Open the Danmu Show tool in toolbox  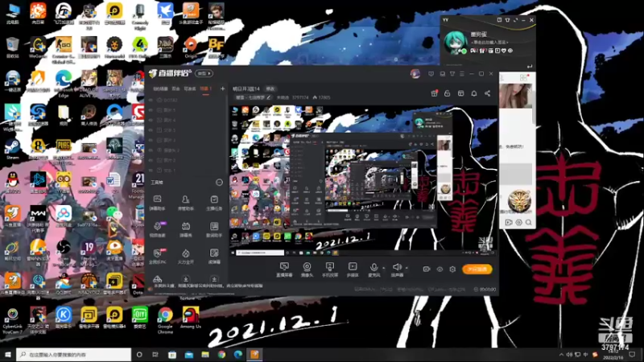click(186, 229)
